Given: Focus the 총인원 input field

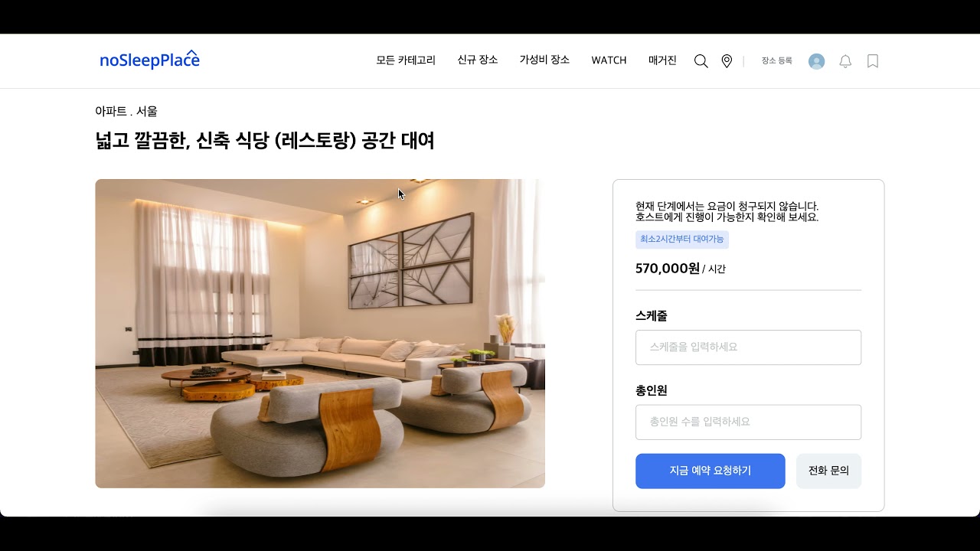Looking at the screenshot, I should click(748, 422).
